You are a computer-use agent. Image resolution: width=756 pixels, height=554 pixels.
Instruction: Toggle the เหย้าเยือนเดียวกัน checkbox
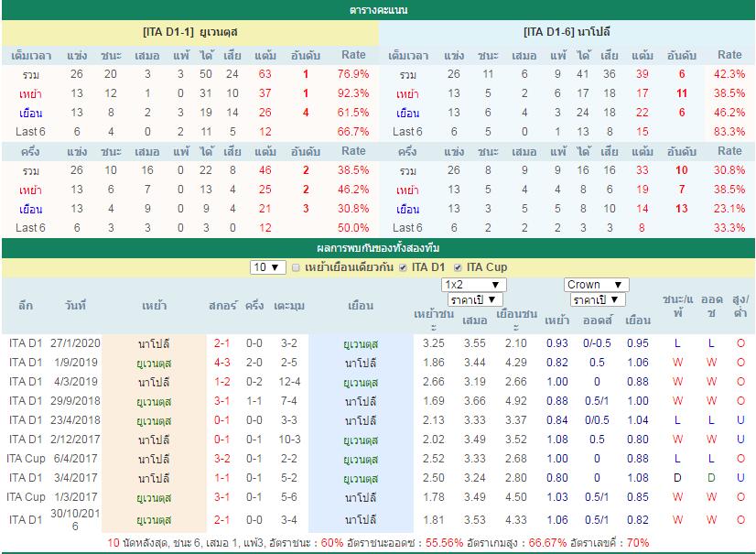tap(296, 267)
